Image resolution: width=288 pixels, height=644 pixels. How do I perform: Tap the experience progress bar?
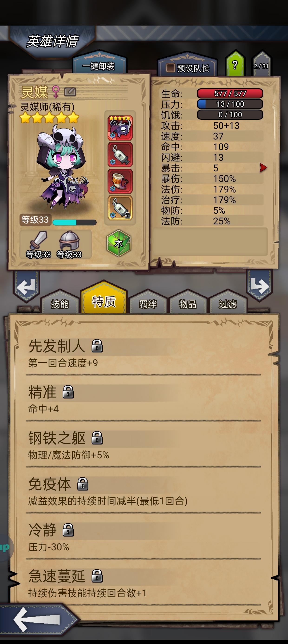[75, 223]
